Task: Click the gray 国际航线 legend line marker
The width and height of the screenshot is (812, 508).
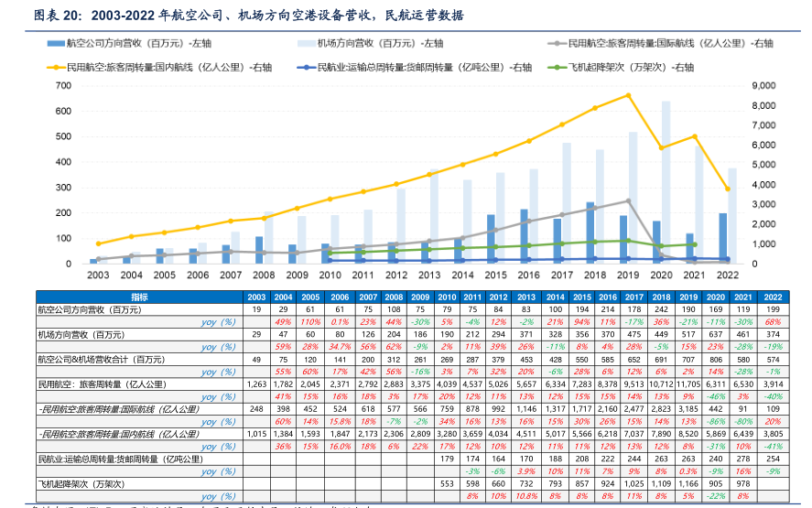Action: tap(555, 43)
